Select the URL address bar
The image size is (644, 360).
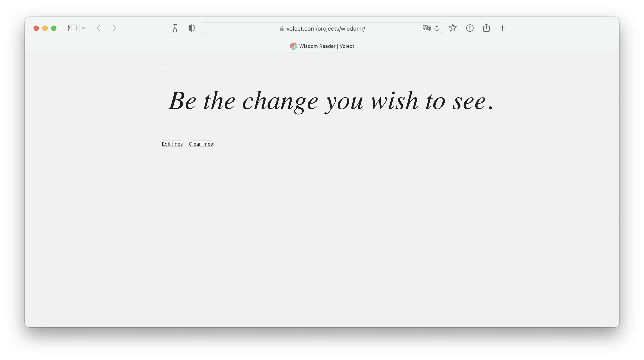click(322, 28)
